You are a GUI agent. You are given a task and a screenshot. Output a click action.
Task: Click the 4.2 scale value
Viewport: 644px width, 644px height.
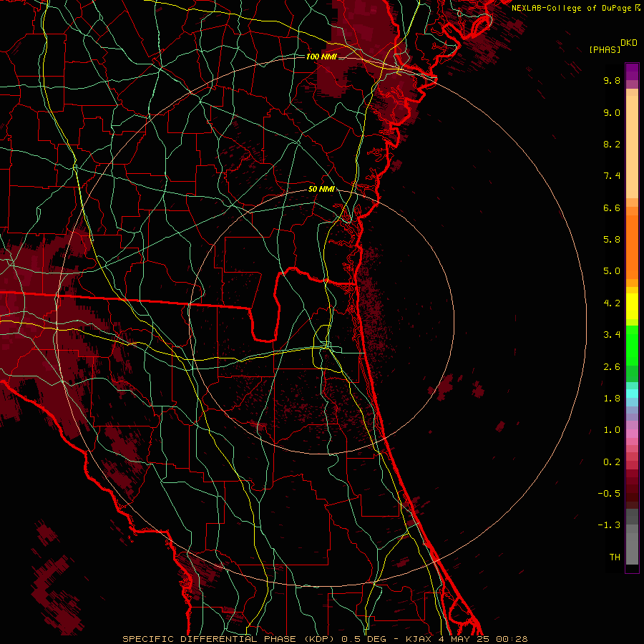(x=612, y=303)
